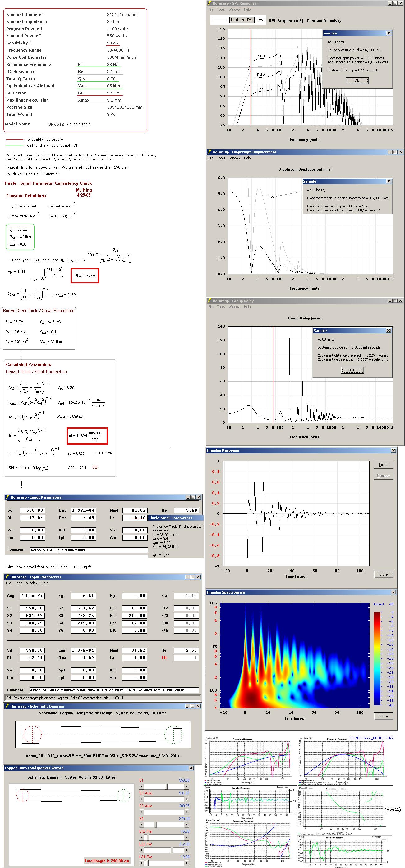Open Help menu in Diaphragm Displacement window
The width and height of the screenshot is (405, 868).
point(247,158)
